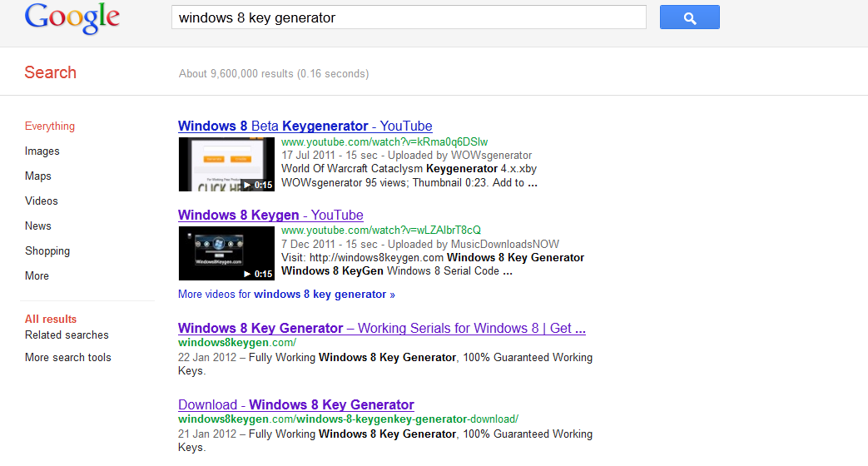
Task: Open 'More videos for windows 8 key generator'
Action: tap(286, 295)
